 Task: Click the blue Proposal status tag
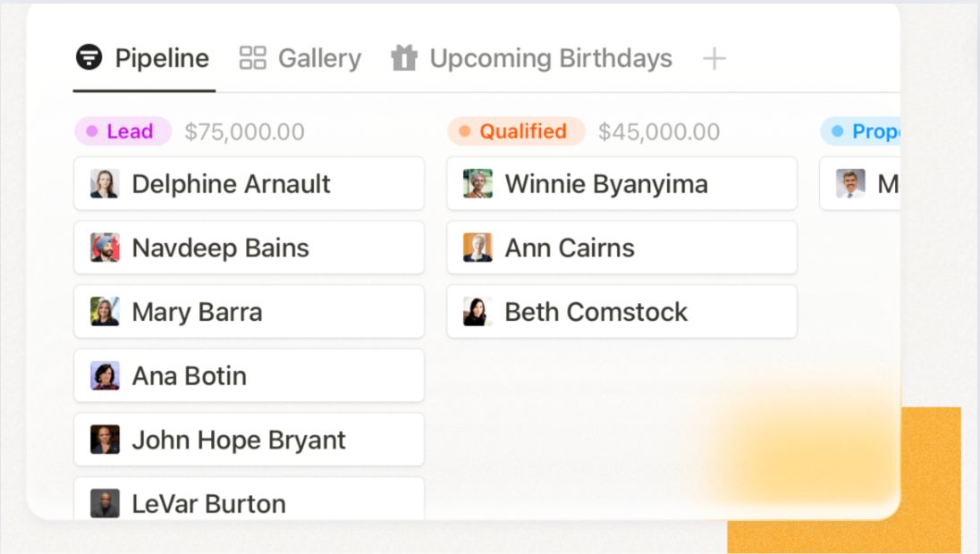(x=860, y=131)
